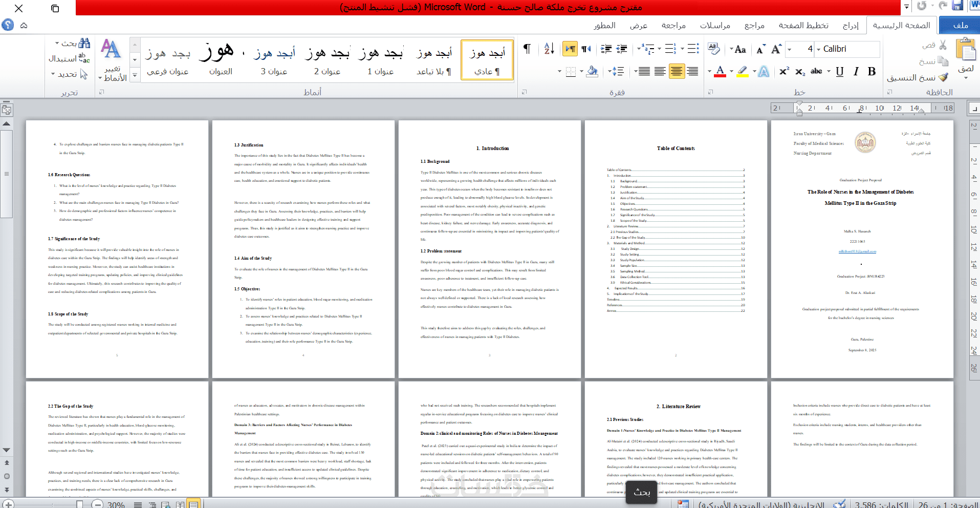Expand the styles gallery more arrow
This screenshot has height=508, width=980.
coord(135,75)
